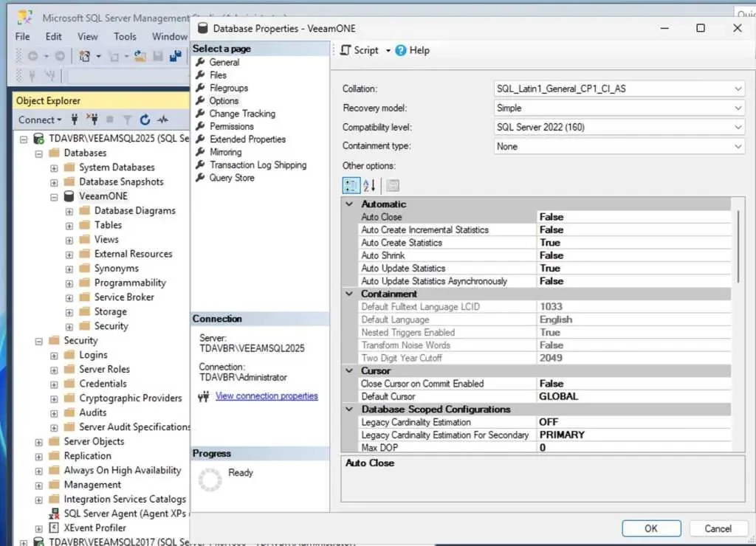The height and width of the screenshot is (546, 756).
Task: Open the Script dropdown arrow
Action: tap(388, 51)
